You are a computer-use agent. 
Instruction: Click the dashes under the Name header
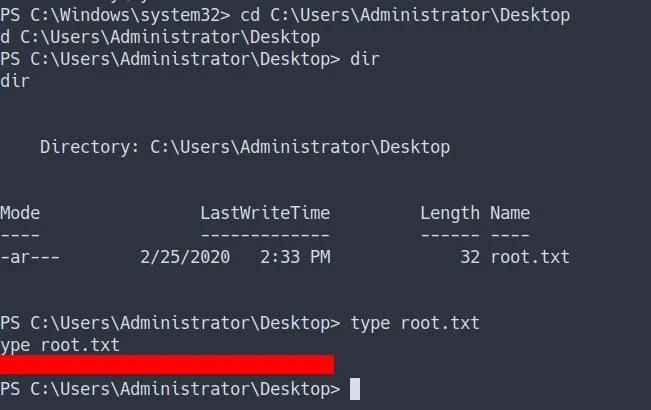tap(510, 235)
